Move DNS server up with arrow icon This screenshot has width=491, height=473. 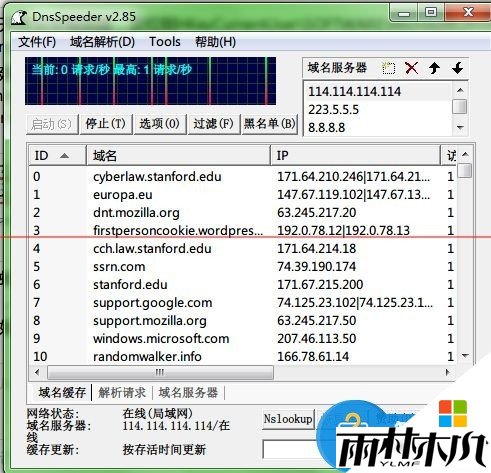tap(434, 68)
